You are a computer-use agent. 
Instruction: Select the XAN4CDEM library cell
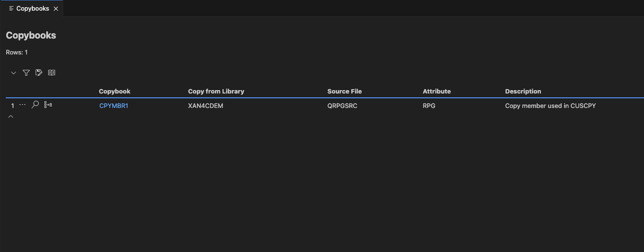[x=206, y=106]
